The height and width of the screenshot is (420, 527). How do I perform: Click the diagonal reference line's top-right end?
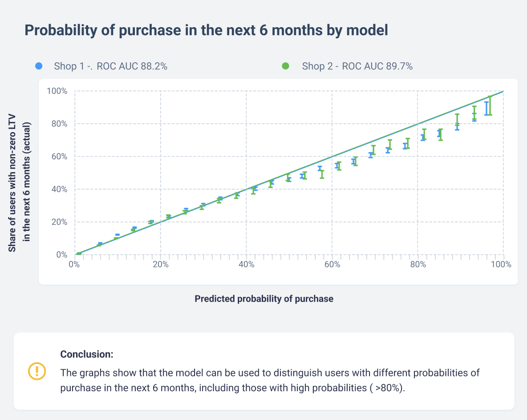(503, 91)
